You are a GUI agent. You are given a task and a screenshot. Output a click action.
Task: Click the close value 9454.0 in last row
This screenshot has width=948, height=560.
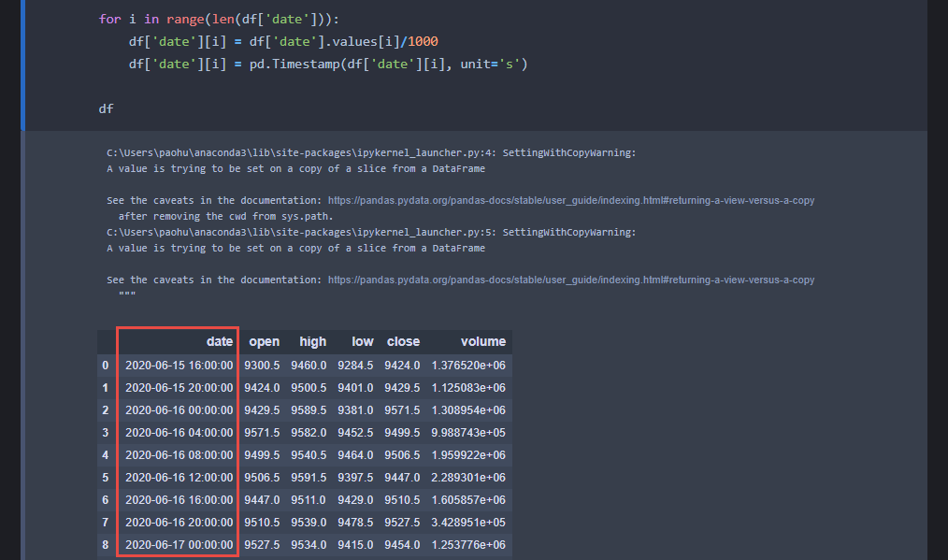pyautogui.click(x=402, y=544)
